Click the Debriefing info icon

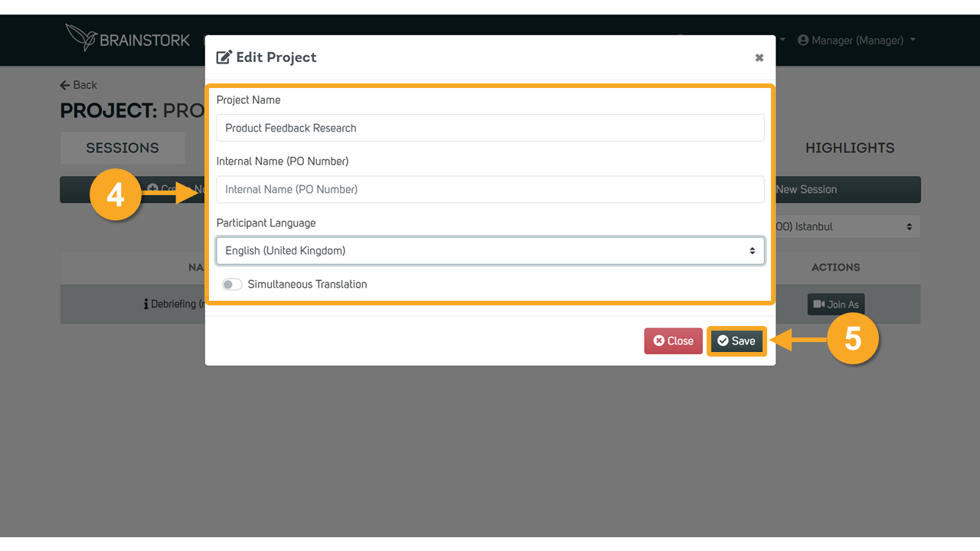click(x=145, y=305)
